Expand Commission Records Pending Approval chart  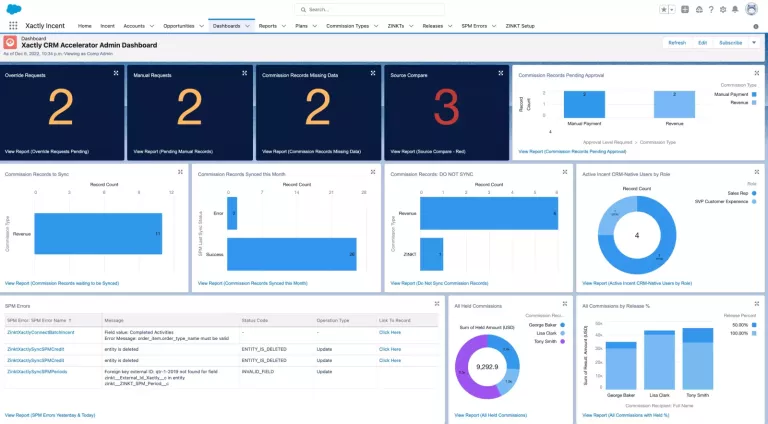click(757, 73)
